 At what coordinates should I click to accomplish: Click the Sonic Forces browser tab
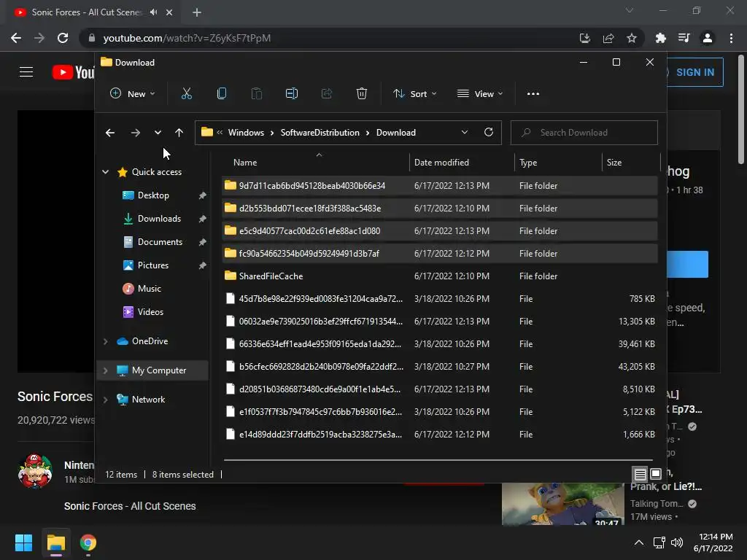tap(90, 12)
